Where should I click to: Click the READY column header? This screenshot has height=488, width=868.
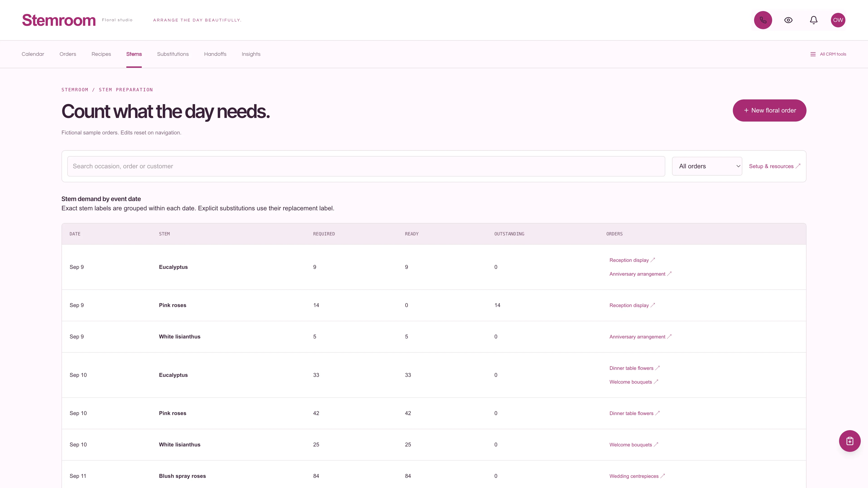(x=411, y=234)
